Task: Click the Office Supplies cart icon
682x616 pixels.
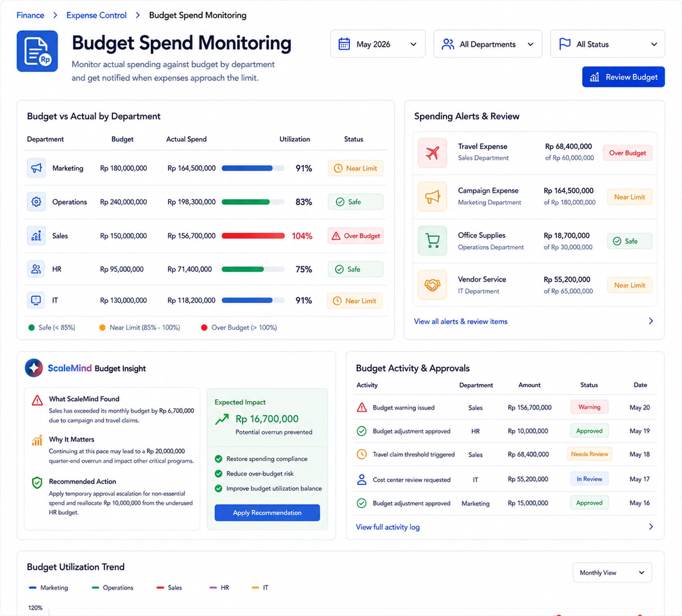Action: pyautogui.click(x=432, y=241)
